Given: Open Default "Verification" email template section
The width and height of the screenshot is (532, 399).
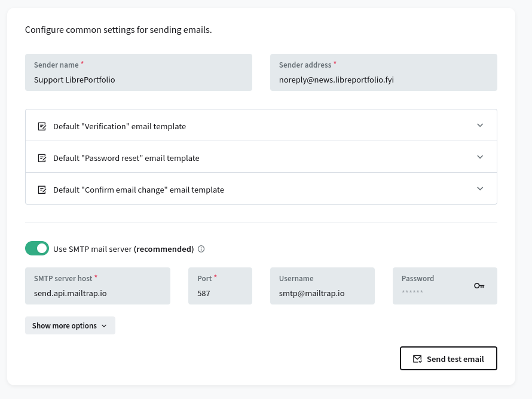Looking at the screenshot, I should (120, 126).
